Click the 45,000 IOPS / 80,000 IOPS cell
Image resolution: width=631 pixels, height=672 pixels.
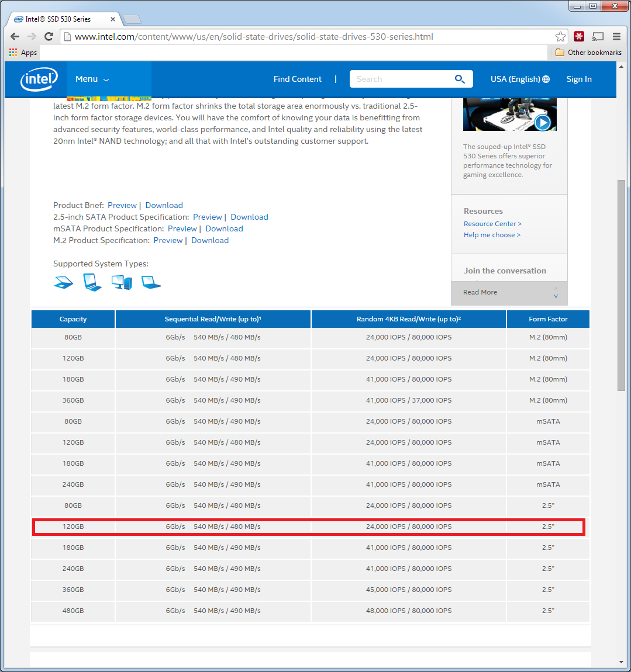tap(409, 590)
